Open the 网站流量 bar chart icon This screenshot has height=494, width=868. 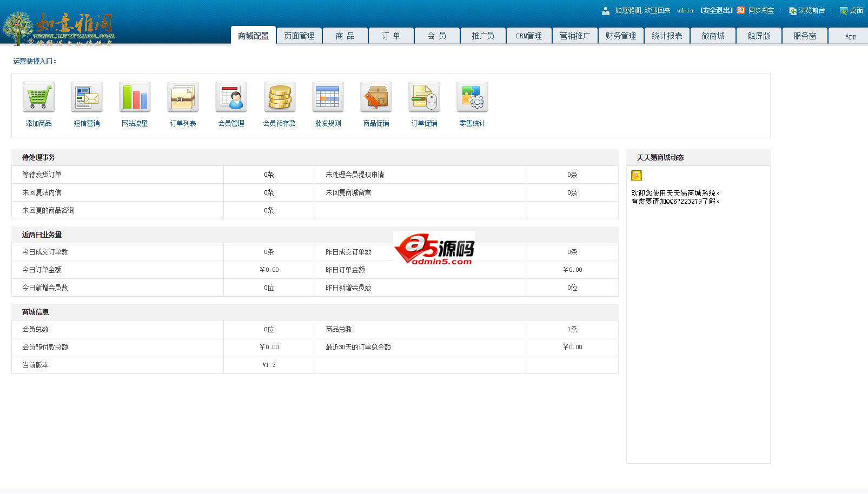tap(135, 97)
